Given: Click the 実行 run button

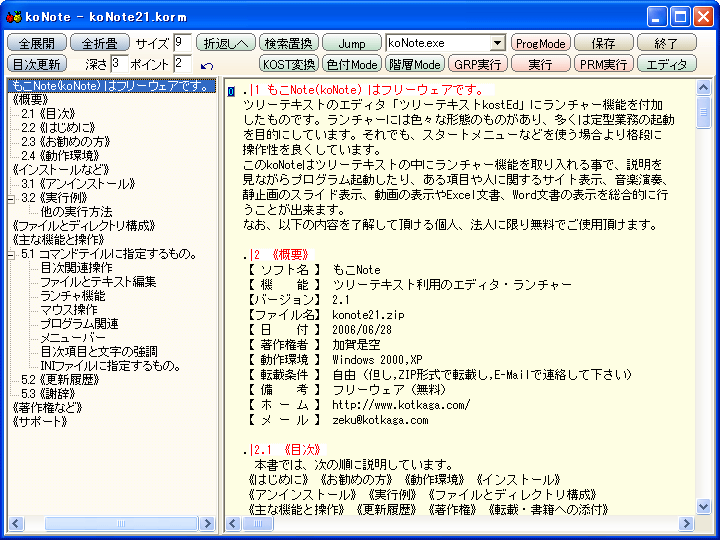Looking at the screenshot, I should (540, 64).
